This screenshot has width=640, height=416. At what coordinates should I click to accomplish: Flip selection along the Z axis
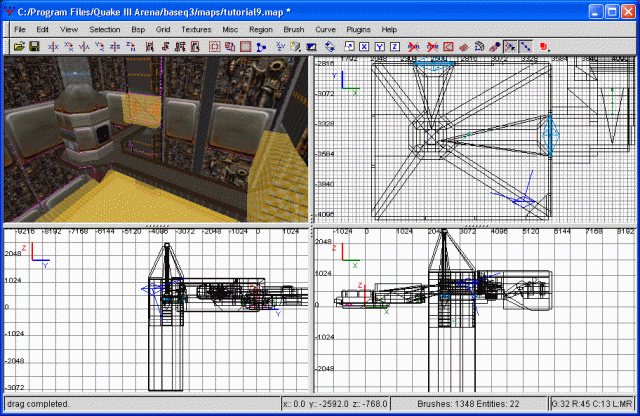coord(115,47)
